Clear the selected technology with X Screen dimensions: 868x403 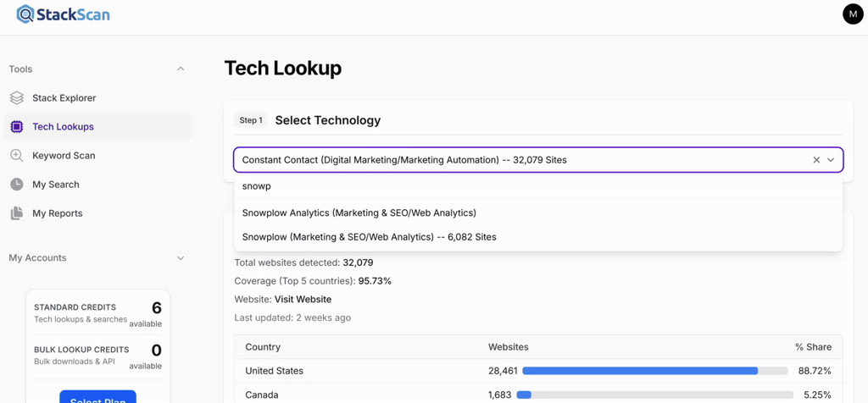[x=816, y=160]
